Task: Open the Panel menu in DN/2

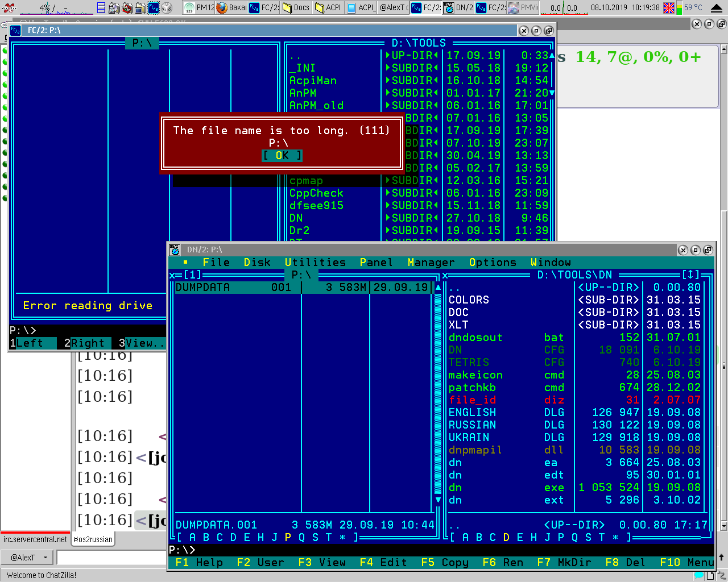Action: pos(376,262)
